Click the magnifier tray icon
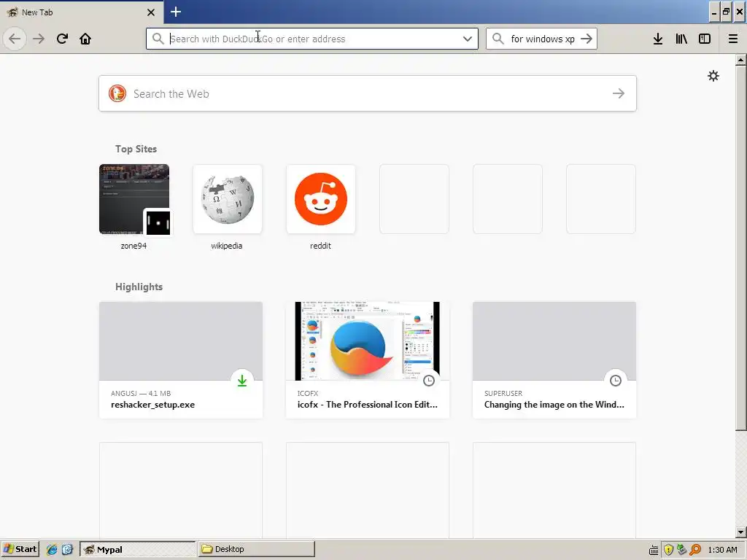This screenshot has width=747, height=560. click(x=695, y=550)
